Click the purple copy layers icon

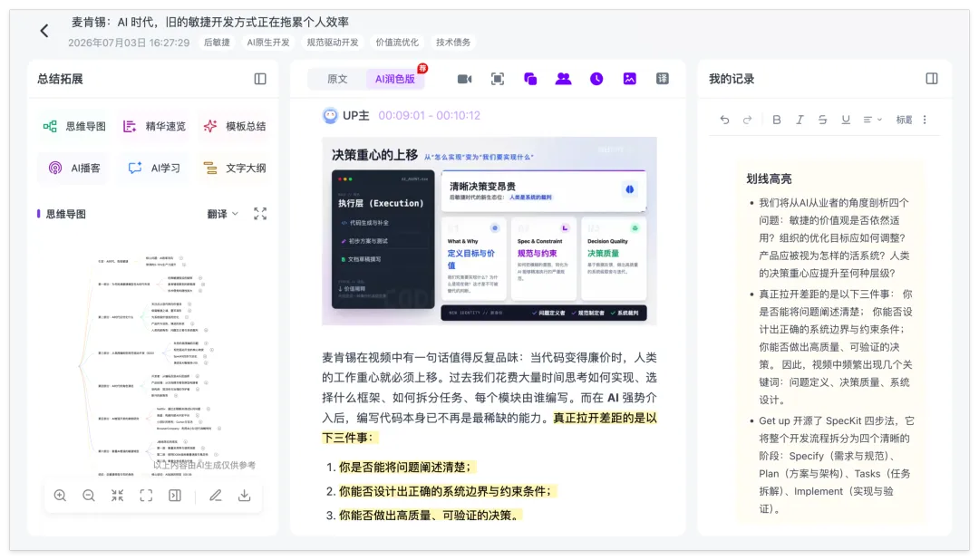pos(530,79)
